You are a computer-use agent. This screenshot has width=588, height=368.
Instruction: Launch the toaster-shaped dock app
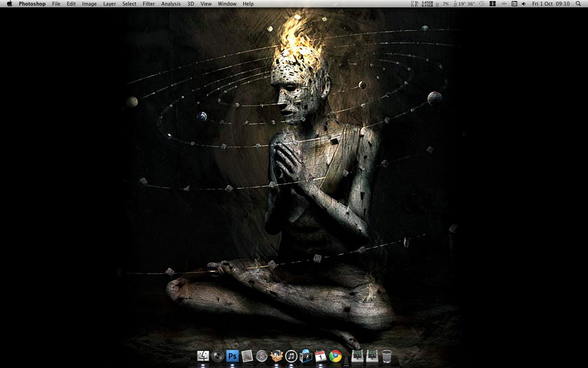click(x=306, y=356)
